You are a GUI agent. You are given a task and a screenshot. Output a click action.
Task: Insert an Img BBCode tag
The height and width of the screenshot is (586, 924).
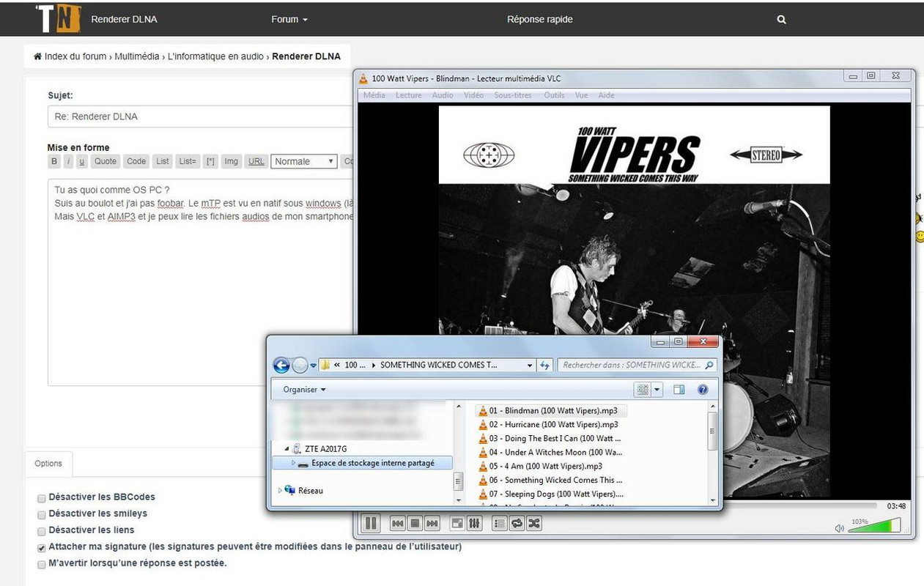(232, 161)
